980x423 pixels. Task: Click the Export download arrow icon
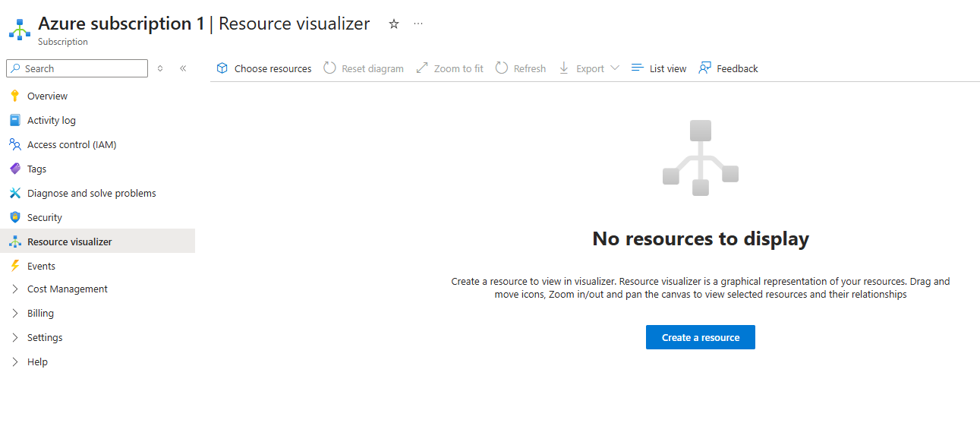click(564, 68)
